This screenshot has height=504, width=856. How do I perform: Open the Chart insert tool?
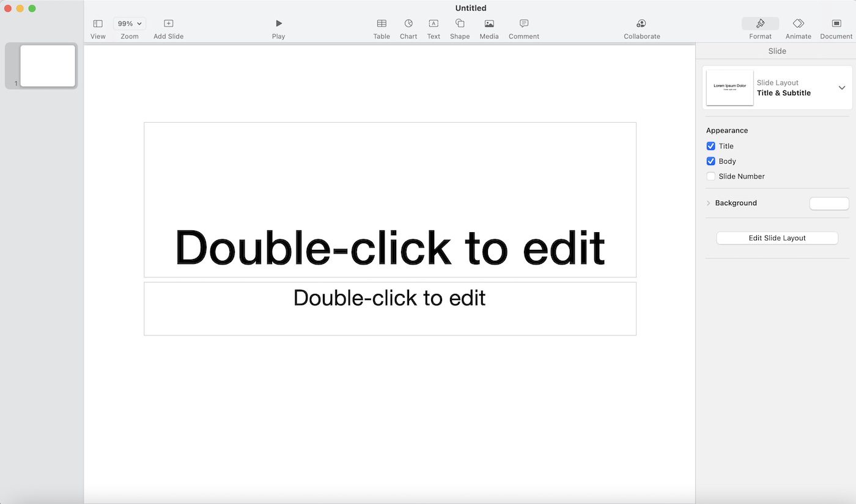click(x=408, y=24)
